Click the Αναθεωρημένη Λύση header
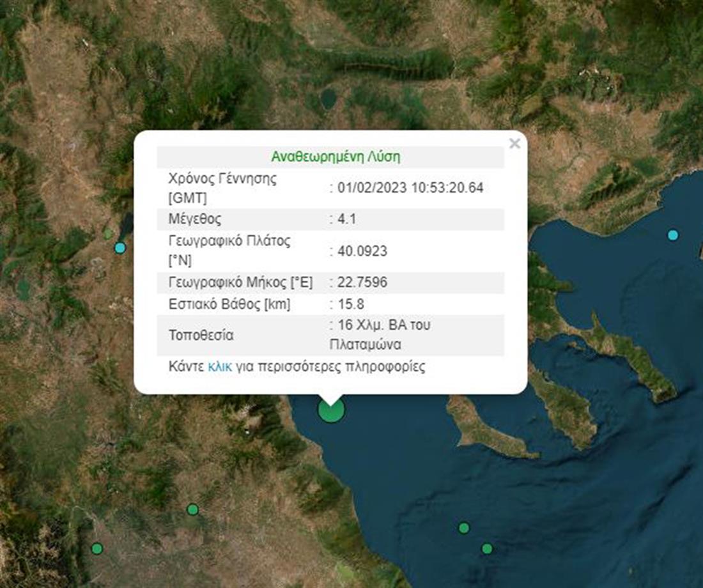703x588 pixels. pyautogui.click(x=336, y=157)
